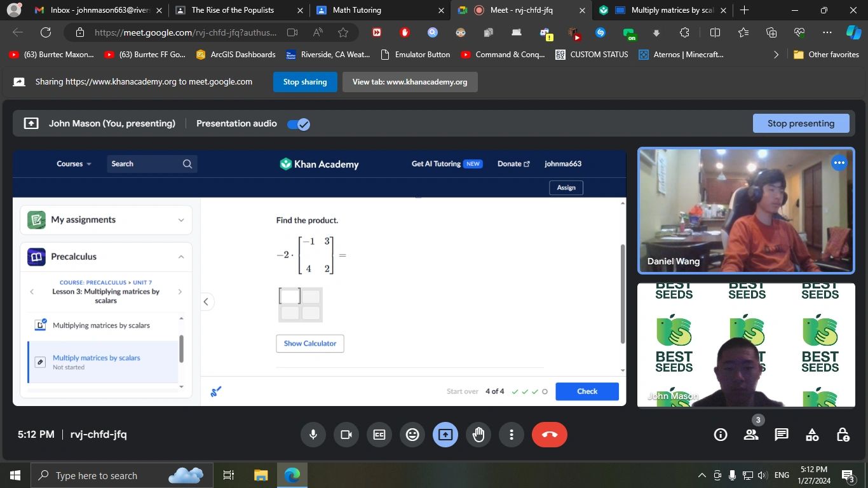The image size is (868, 488).
Task: Open host controls
Action: pyautogui.click(x=842, y=434)
